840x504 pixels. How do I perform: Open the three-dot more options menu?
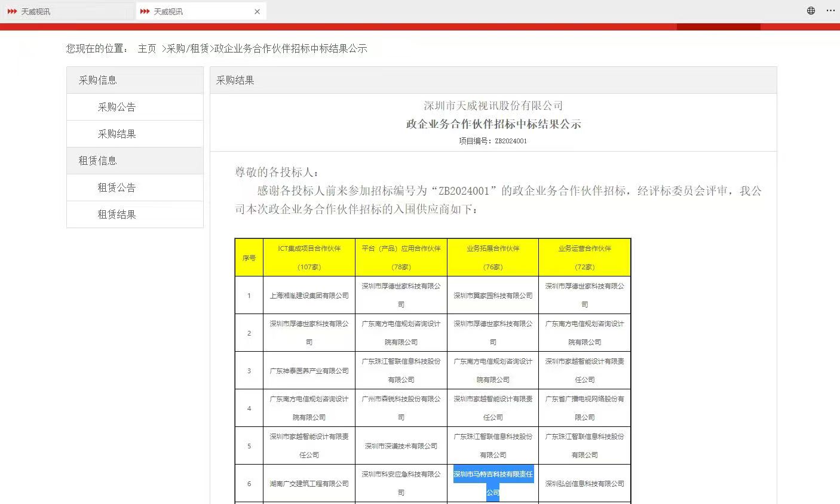830,11
